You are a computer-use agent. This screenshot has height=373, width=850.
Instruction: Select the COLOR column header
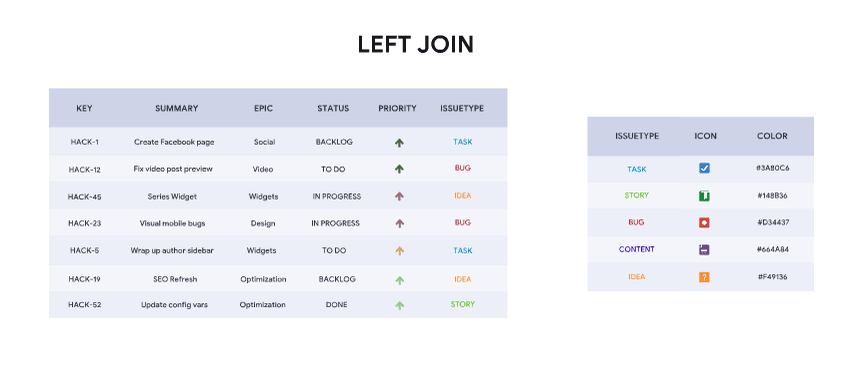click(772, 136)
